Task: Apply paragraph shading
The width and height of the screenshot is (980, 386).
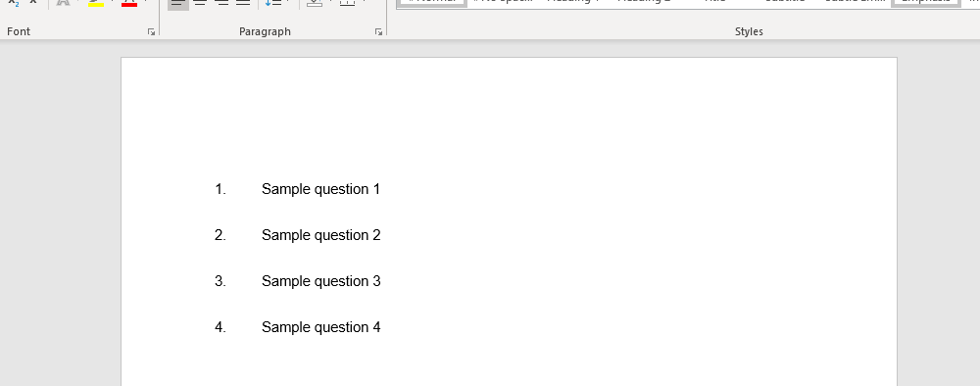Action: tap(315, 4)
